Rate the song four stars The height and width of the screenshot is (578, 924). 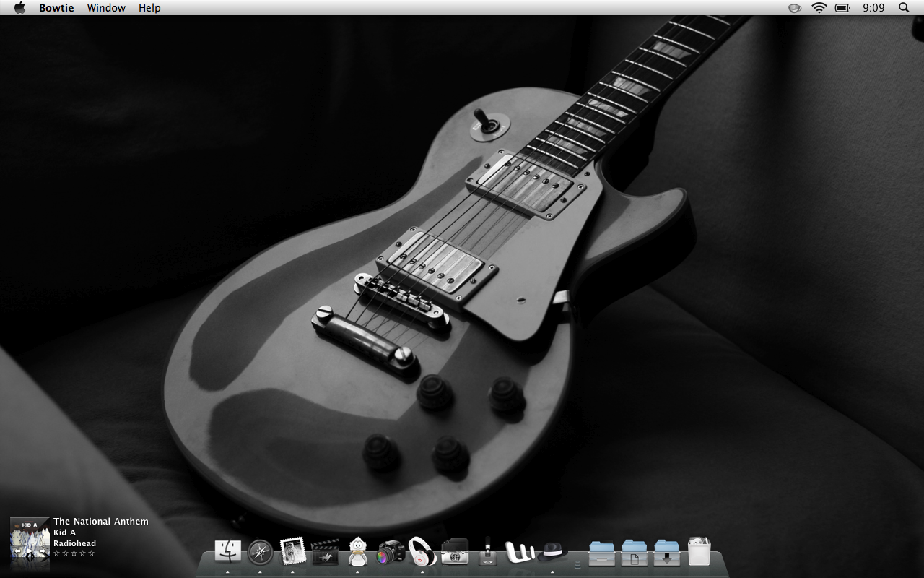[x=82, y=553]
